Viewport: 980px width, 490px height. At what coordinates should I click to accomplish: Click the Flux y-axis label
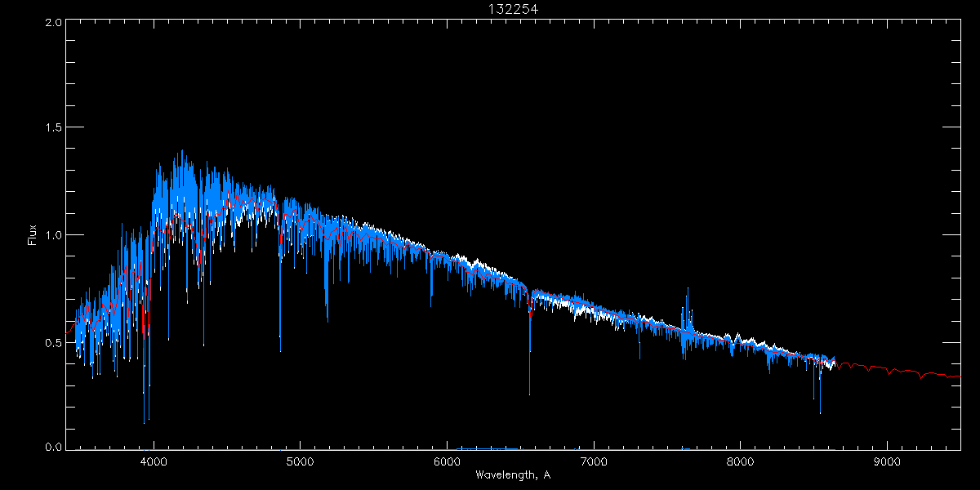[33, 235]
